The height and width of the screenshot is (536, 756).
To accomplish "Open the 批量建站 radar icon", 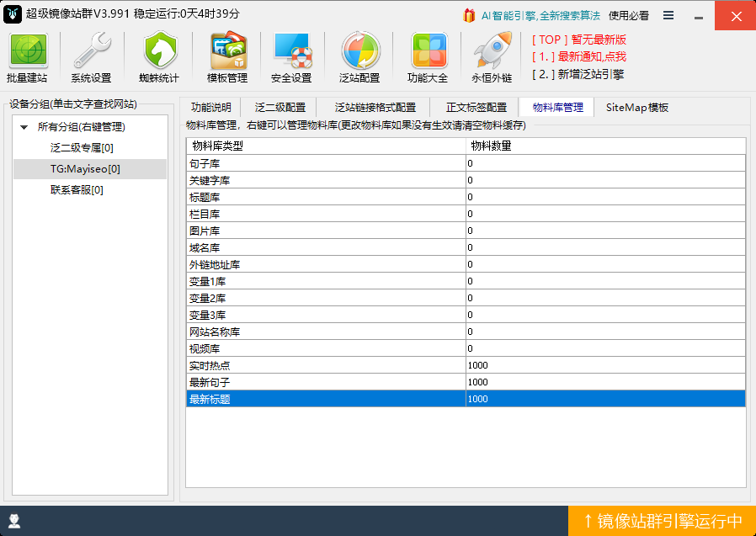I will tap(29, 51).
